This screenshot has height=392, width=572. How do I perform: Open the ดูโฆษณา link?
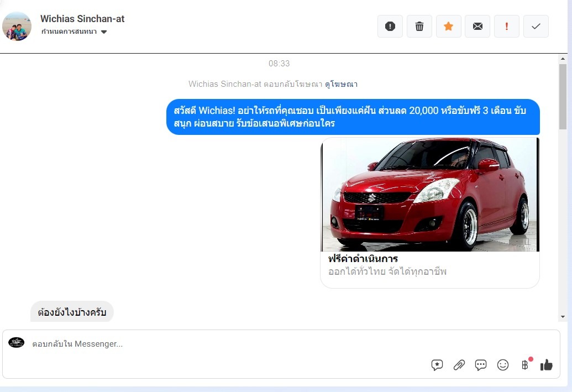(341, 84)
